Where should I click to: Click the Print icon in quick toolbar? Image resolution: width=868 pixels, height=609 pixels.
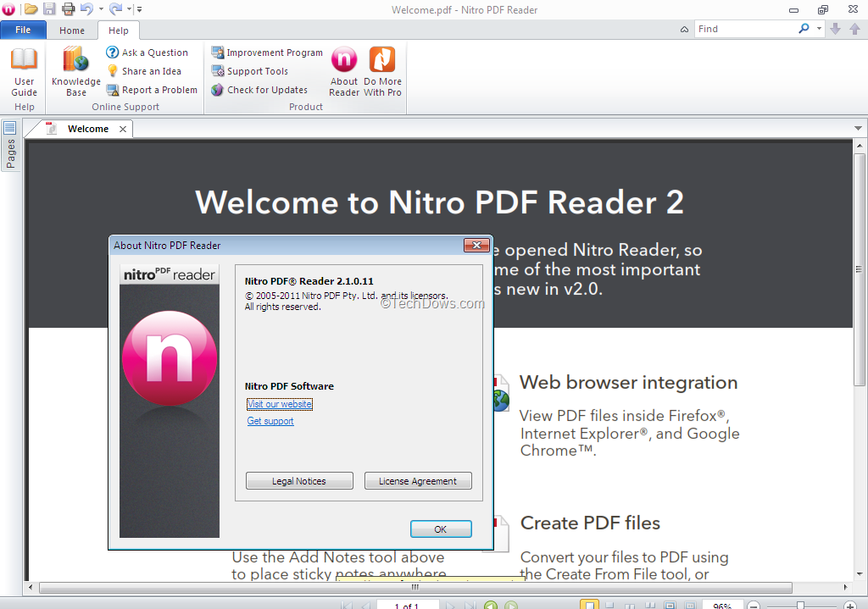[68, 8]
